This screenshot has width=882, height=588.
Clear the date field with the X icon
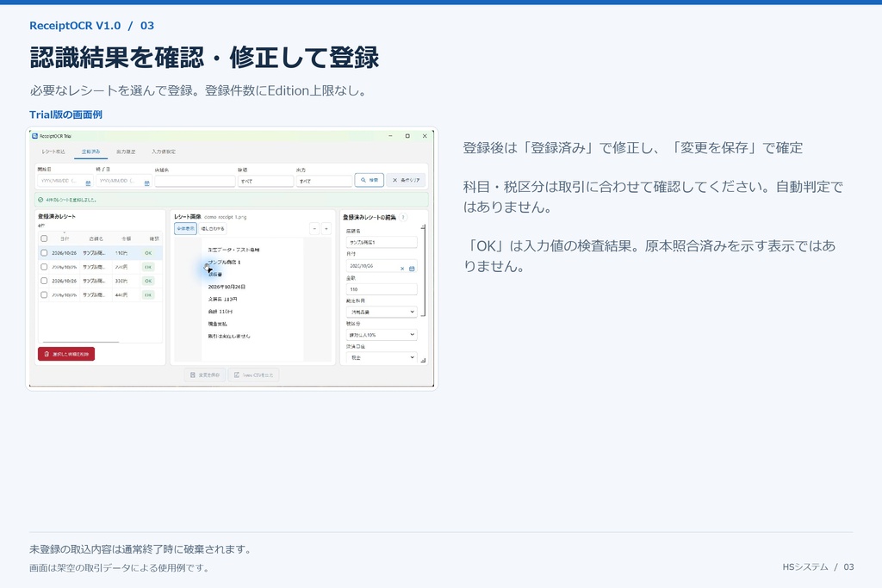point(402,268)
